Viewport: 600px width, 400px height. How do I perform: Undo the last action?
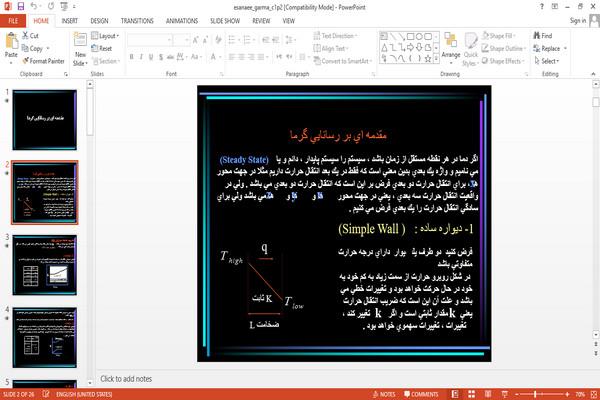pyautogui.click(x=34, y=6)
